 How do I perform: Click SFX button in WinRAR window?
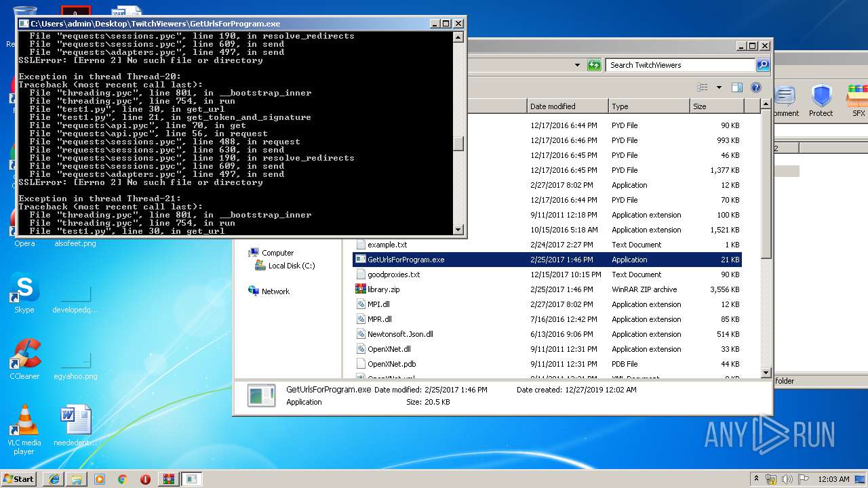coord(857,100)
